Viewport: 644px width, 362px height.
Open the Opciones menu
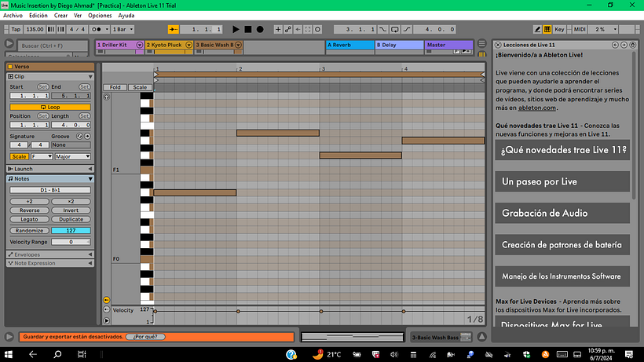click(100, 15)
